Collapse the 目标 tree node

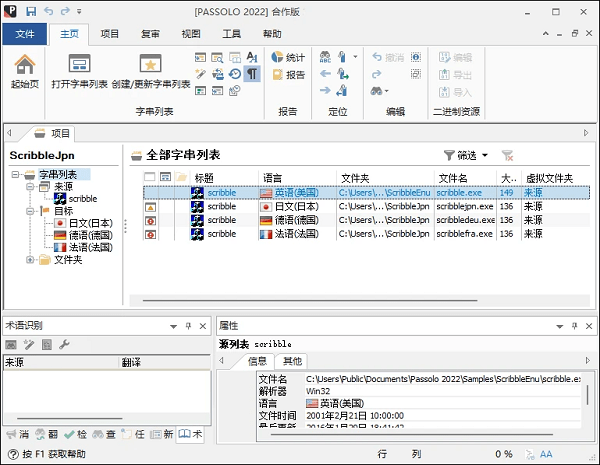31,210
